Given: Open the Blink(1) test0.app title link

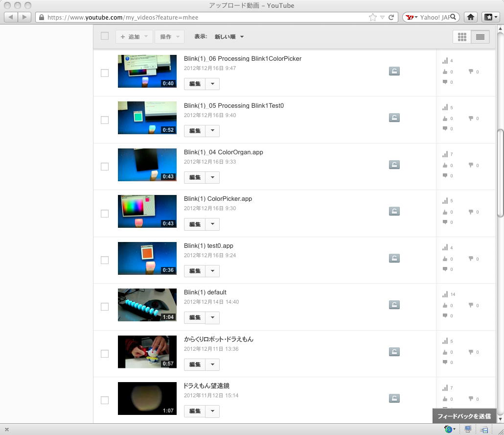Looking at the screenshot, I should 208,246.
